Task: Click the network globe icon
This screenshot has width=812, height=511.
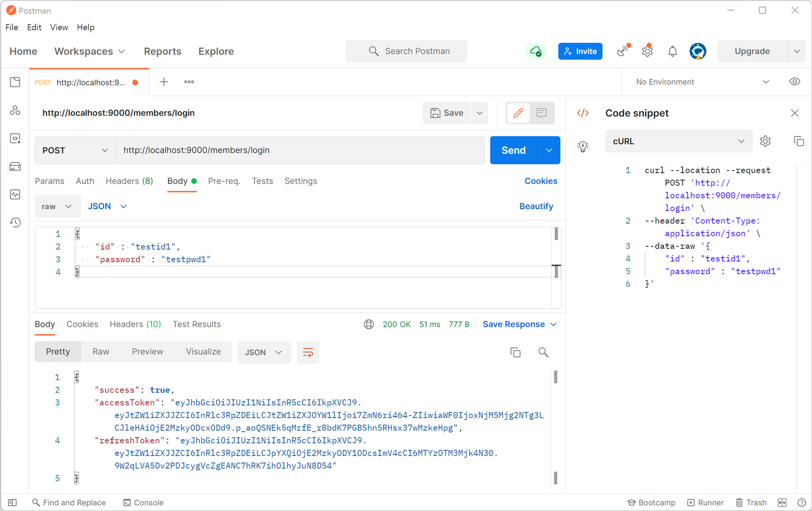Action: click(369, 324)
